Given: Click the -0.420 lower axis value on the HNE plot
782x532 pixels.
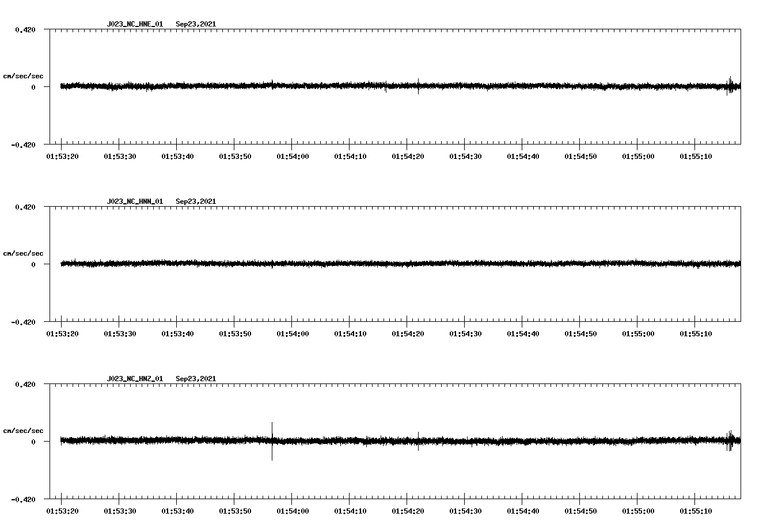Looking at the screenshot, I should 23,145.
